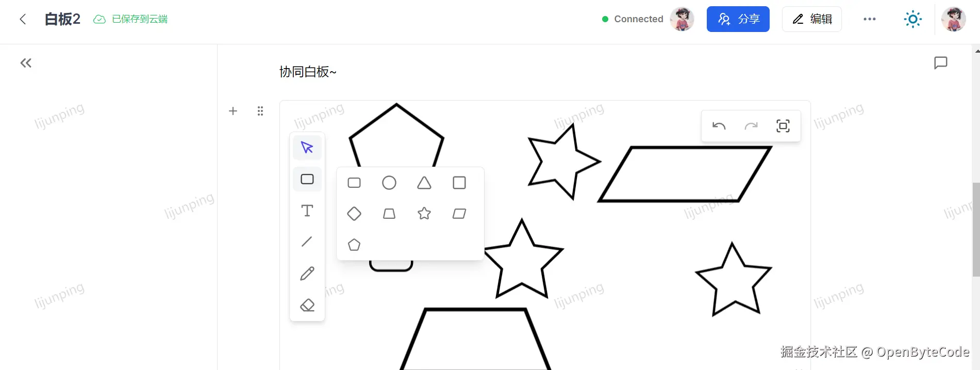Pick the pencil drawing tool
This screenshot has width=980, height=370.
tap(307, 274)
